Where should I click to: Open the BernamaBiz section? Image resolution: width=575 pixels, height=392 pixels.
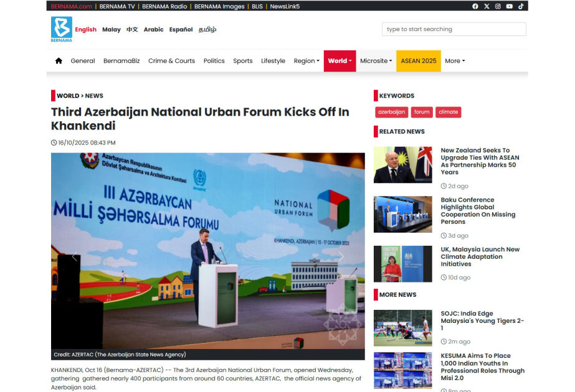click(121, 61)
